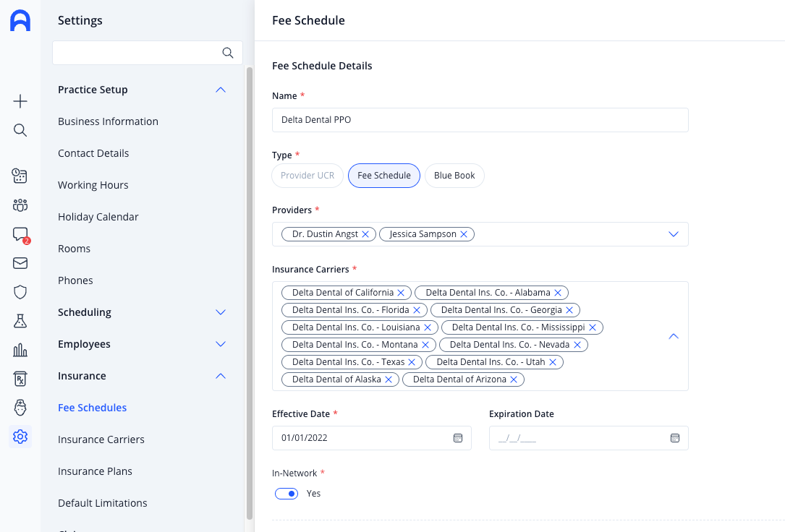Remove Delta Dental of Alaska carrier
The width and height of the screenshot is (785, 532).
389,379
